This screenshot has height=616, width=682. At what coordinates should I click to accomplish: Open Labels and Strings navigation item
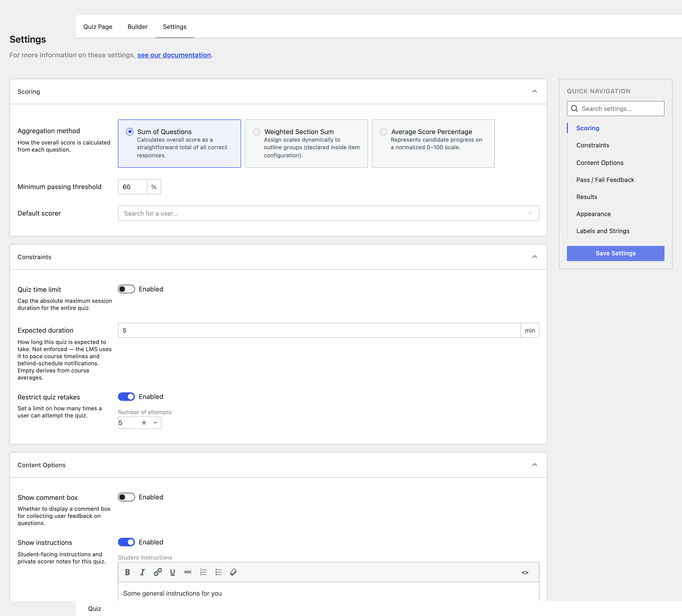[602, 231]
